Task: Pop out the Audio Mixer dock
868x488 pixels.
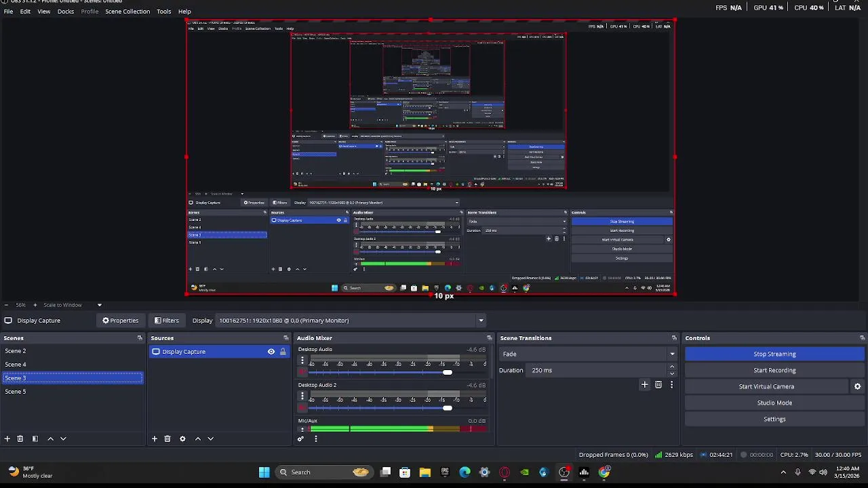Action: tap(490, 338)
